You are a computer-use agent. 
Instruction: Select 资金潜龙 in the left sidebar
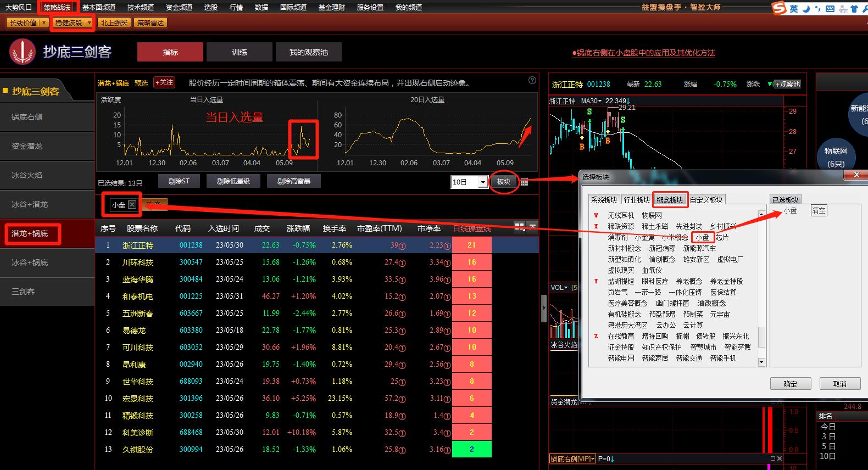point(47,146)
